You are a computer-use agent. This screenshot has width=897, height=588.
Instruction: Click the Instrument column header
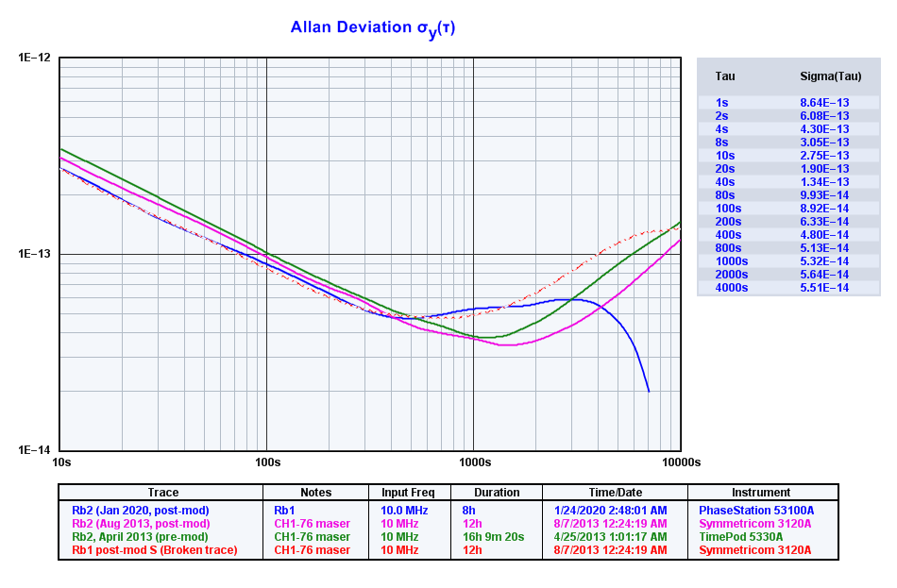(761, 493)
